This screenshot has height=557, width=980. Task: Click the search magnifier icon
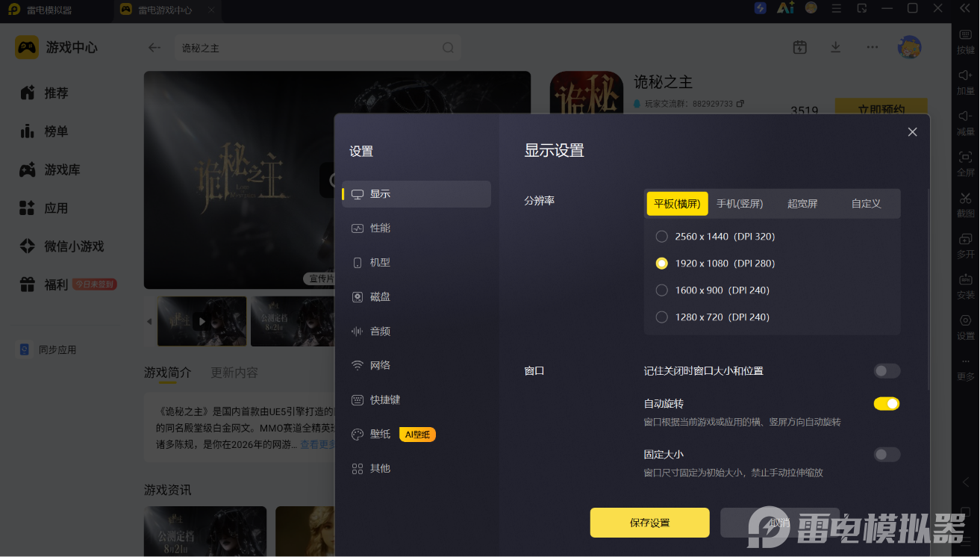[x=448, y=48]
